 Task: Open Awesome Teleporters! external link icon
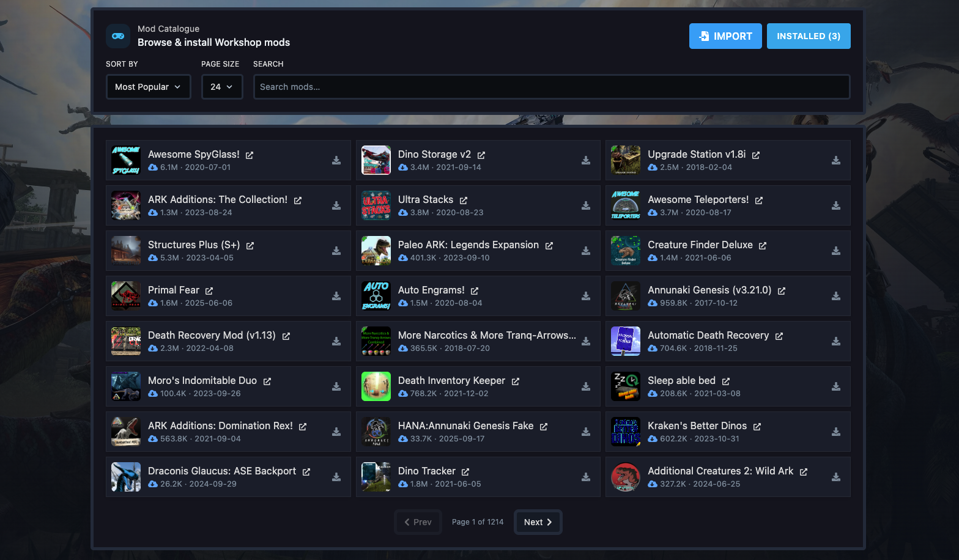(759, 201)
